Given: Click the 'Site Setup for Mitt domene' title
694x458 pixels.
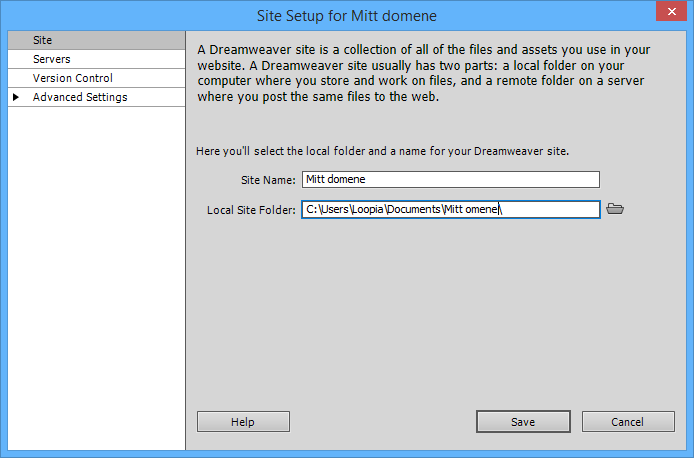Looking at the screenshot, I should point(347,16).
